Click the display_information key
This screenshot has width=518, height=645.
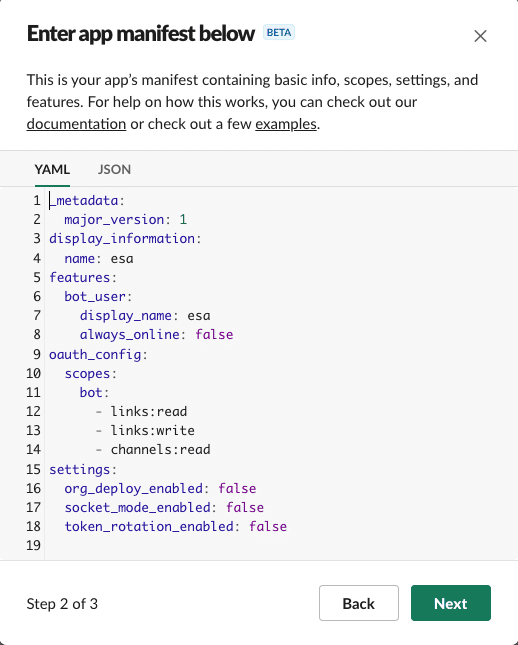pyautogui.click(x=122, y=239)
